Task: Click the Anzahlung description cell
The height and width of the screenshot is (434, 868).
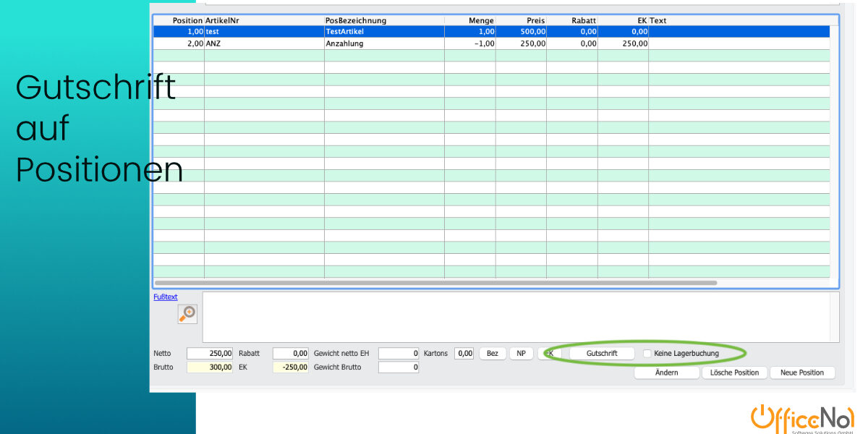Action: click(x=384, y=43)
